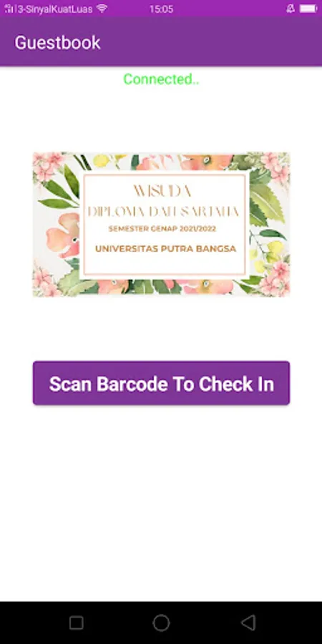Click the 15:05 clock in status bar

click(161, 9)
